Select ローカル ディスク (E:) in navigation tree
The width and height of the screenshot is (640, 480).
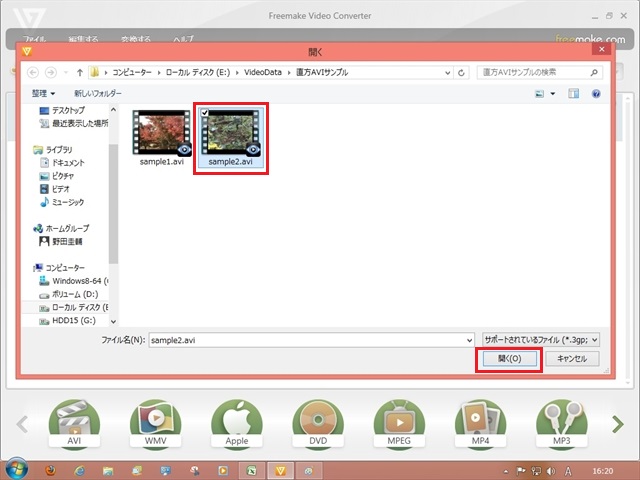pyautogui.click(x=78, y=308)
